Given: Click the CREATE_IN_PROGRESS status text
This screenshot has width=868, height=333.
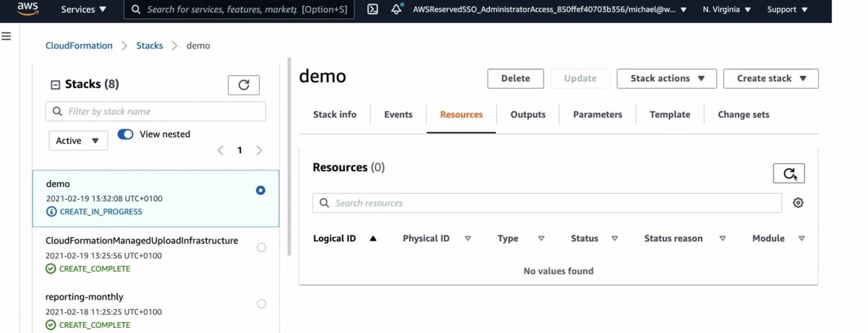Looking at the screenshot, I should click(101, 212).
